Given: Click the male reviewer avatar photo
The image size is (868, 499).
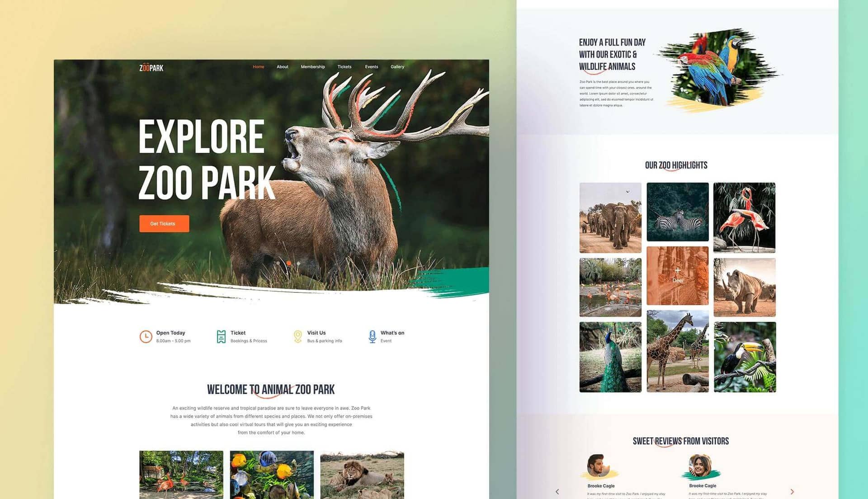Looking at the screenshot, I should [598, 465].
